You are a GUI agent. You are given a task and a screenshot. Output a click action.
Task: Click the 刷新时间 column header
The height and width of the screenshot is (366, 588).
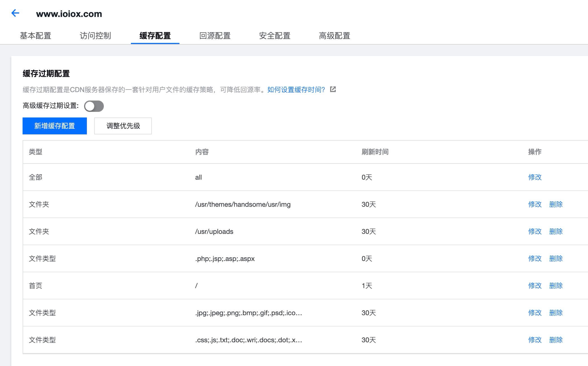click(x=375, y=152)
